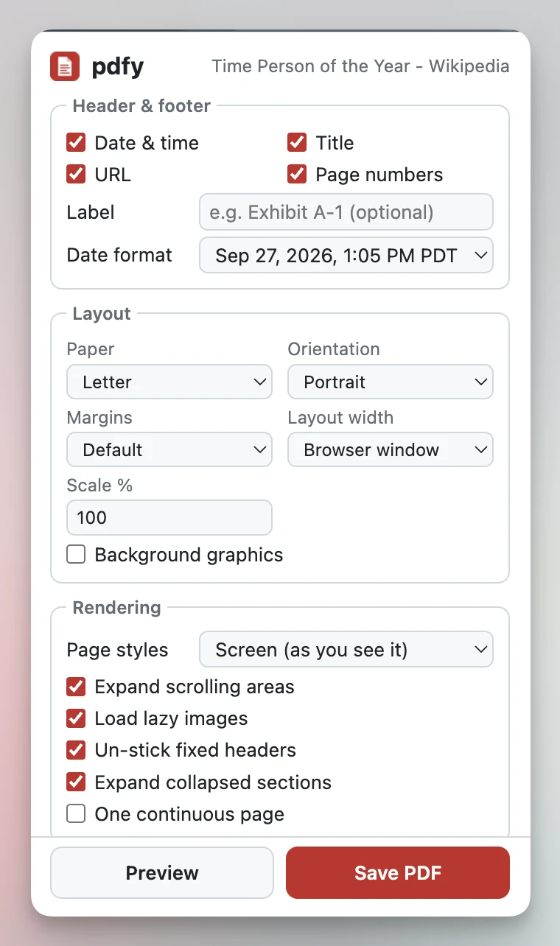This screenshot has height=946, width=560.
Task: Open the Paper size dropdown
Action: point(169,382)
